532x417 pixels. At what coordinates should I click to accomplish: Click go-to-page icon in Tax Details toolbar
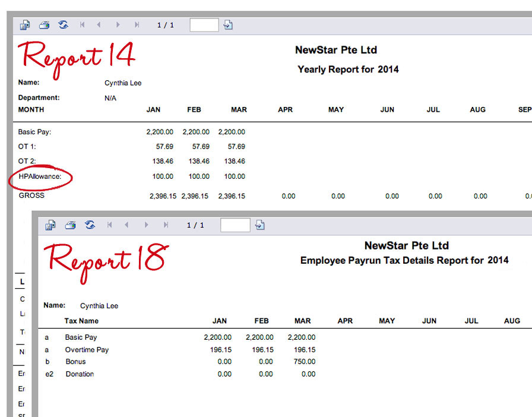click(x=259, y=225)
